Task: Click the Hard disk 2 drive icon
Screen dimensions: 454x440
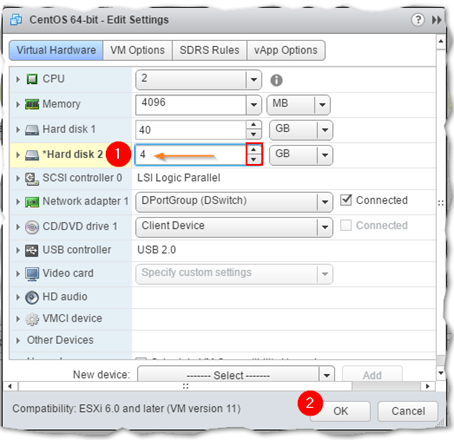Action: (32, 155)
